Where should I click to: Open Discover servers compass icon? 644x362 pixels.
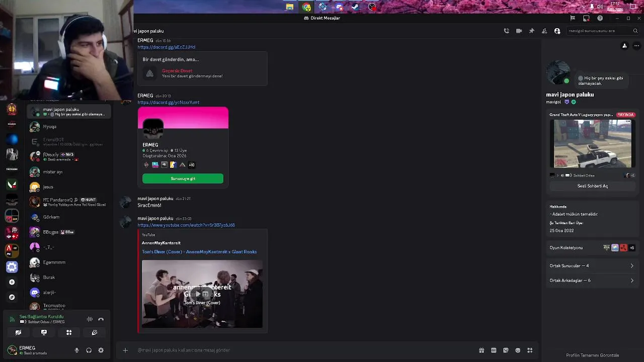(x=12, y=297)
